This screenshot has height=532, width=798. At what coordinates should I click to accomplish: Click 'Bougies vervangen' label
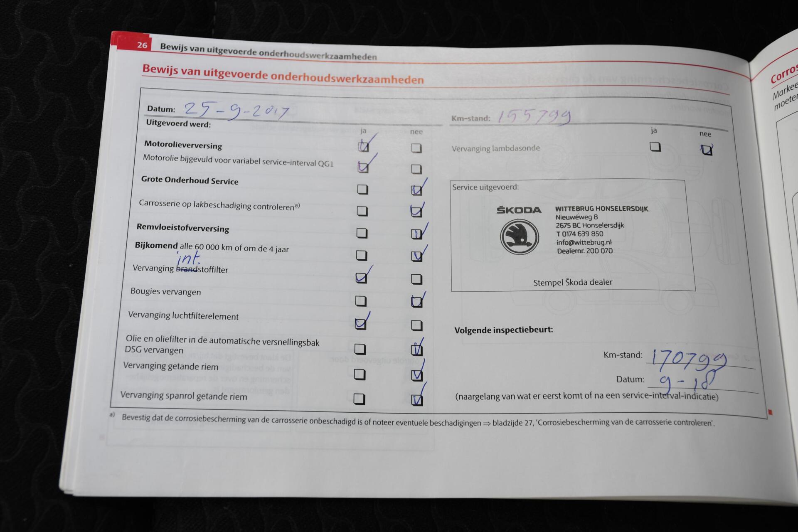point(165,291)
